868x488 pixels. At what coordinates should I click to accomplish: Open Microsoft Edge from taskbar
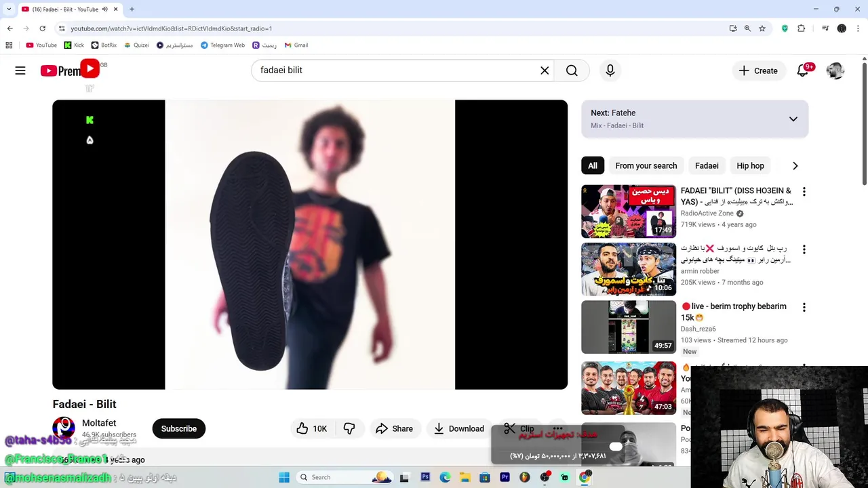445,477
